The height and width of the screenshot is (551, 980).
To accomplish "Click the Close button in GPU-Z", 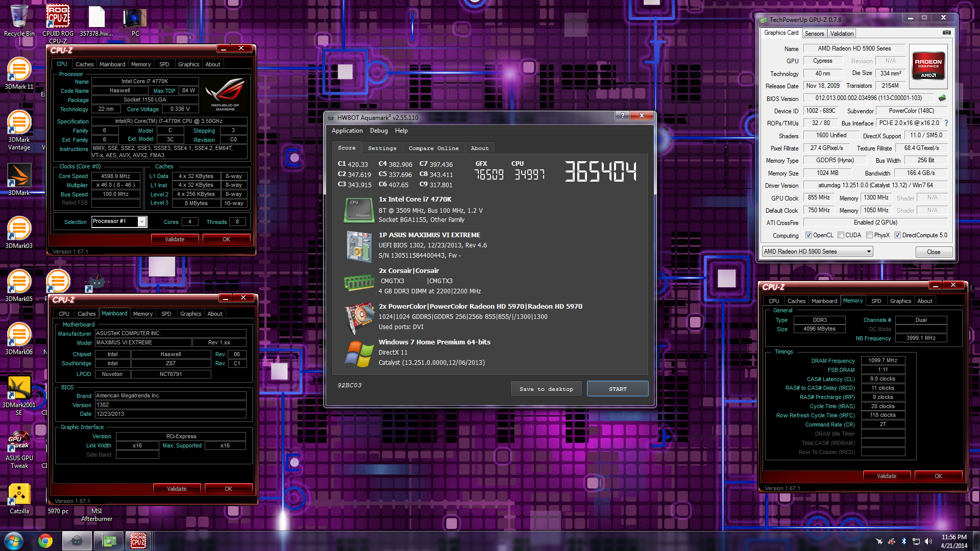I will pyautogui.click(x=934, y=252).
